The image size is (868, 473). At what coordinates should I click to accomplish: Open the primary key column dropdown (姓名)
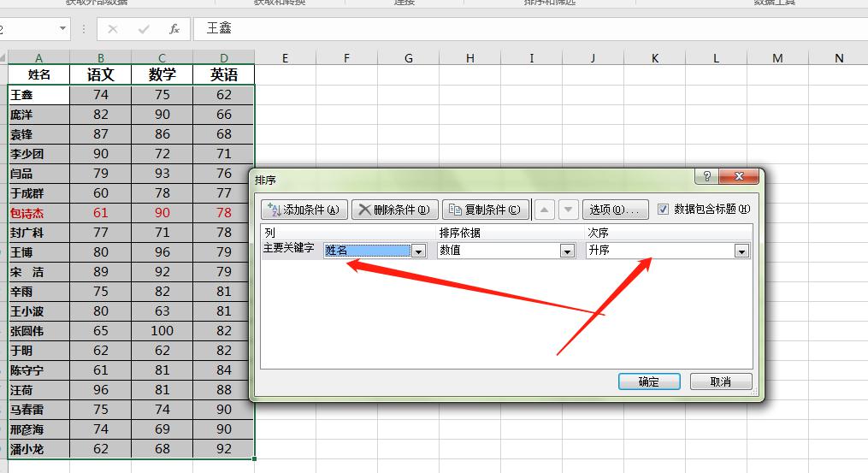[418, 251]
